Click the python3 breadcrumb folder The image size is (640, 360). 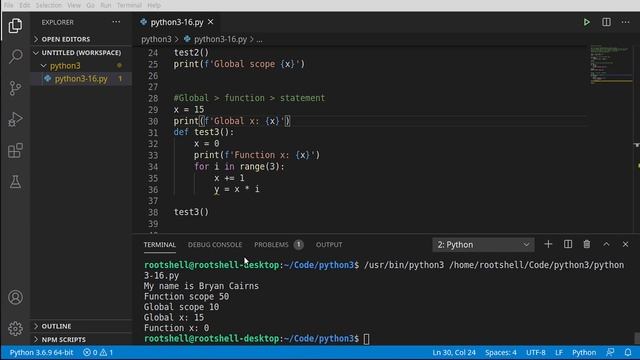(156, 39)
